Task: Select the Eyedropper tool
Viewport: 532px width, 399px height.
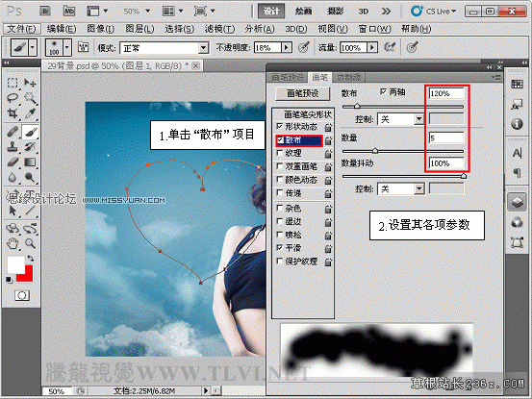Action: (x=30, y=112)
